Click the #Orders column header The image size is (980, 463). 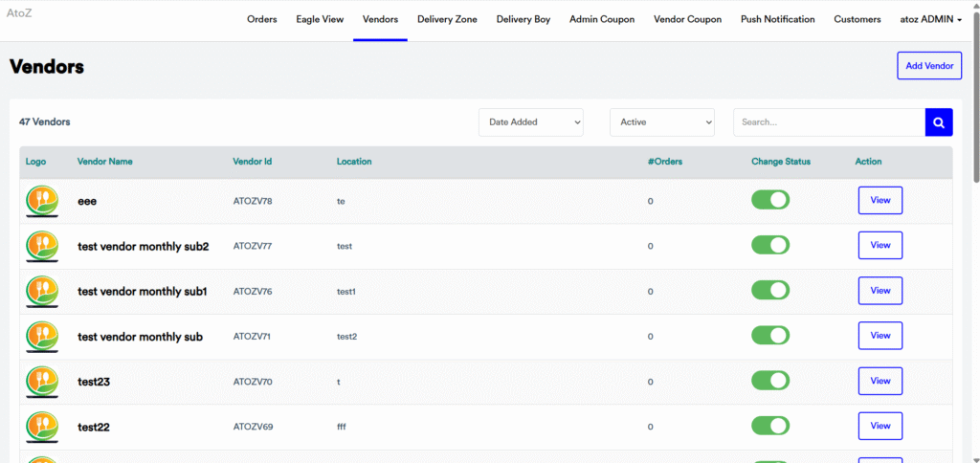tap(665, 162)
